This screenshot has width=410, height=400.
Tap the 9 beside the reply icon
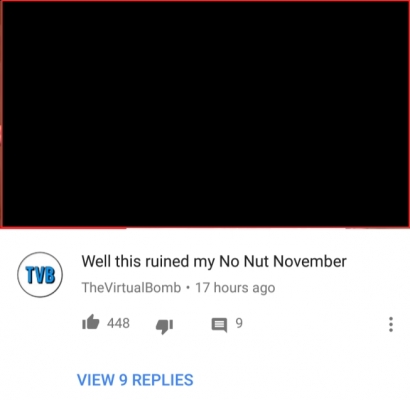239,323
